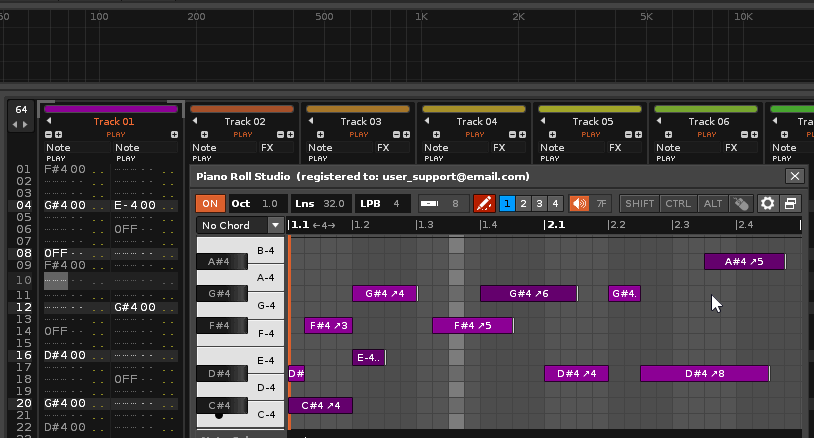Add a note column to Track 02
The image size is (814, 438).
[204, 134]
